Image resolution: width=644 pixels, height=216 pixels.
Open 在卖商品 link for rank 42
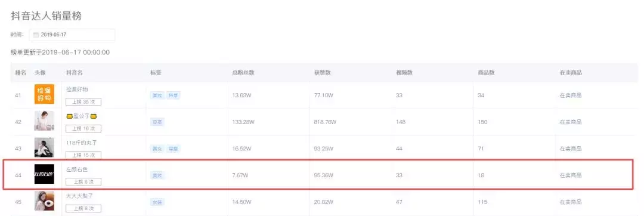tap(571, 122)
